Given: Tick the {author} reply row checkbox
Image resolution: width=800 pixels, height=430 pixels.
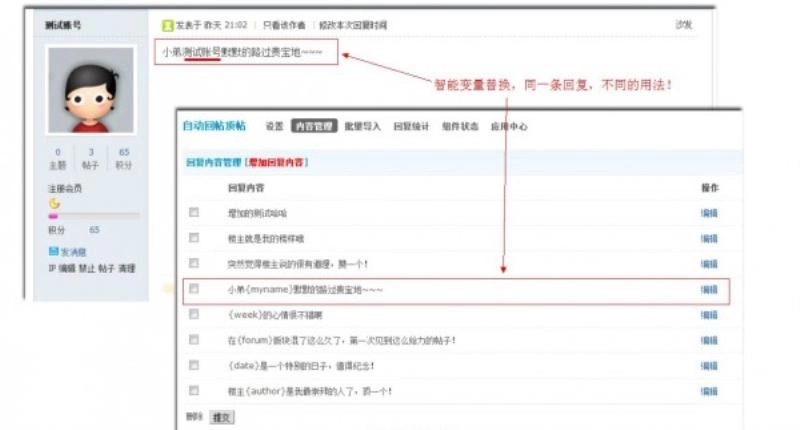Looking at the screenshot, I should click(x=194, y=391).
